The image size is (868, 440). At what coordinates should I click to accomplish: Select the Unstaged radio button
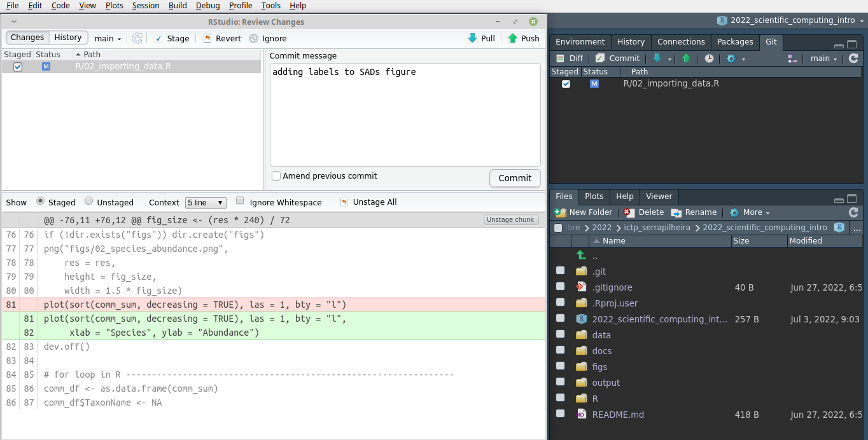click(x=89, y=201)
